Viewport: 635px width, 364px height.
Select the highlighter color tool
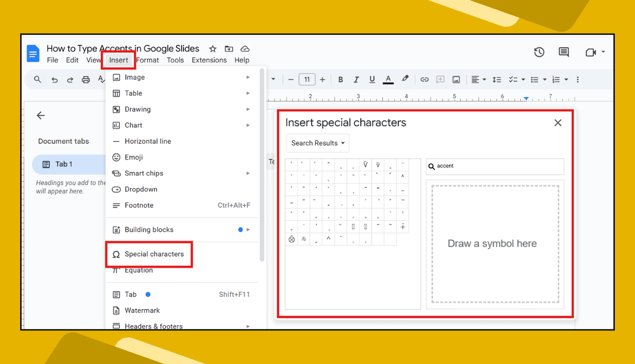[x=405, y=79]
